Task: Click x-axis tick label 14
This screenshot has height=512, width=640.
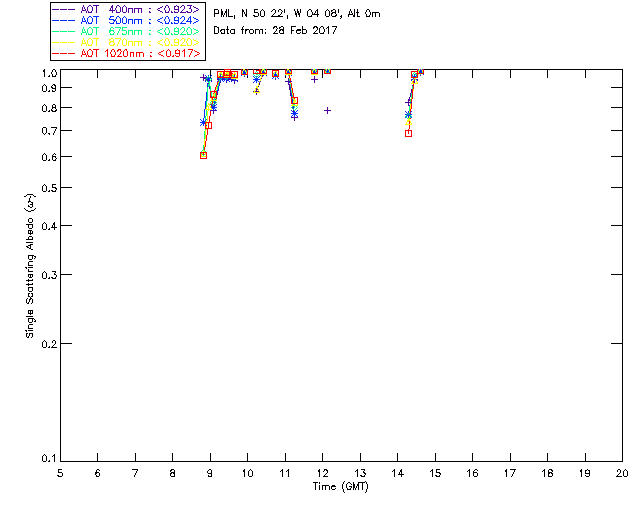Action: (398, 473)
